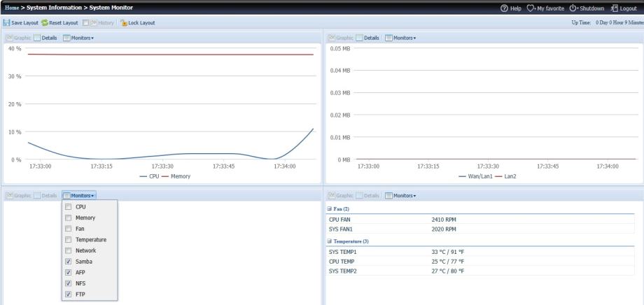Uncheck the Samba monitor checkbox
The image size is (644, 305).
click(x=68, y=262)
